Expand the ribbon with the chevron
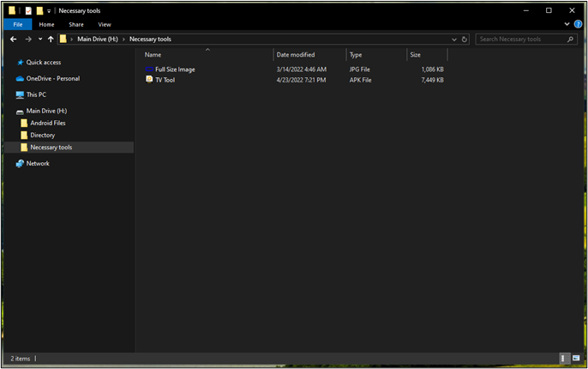The height and width of the screenshot is (369, 588). (x=567, y=24)
